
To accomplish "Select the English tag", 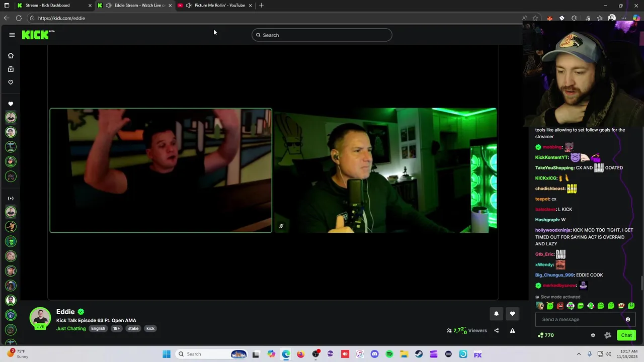I will (98, 328).
